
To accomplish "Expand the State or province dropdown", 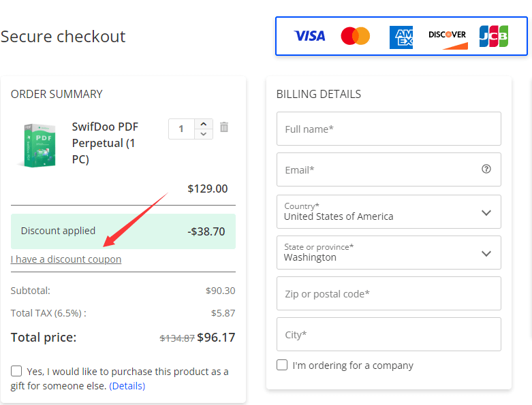I will tap(388, 253).
